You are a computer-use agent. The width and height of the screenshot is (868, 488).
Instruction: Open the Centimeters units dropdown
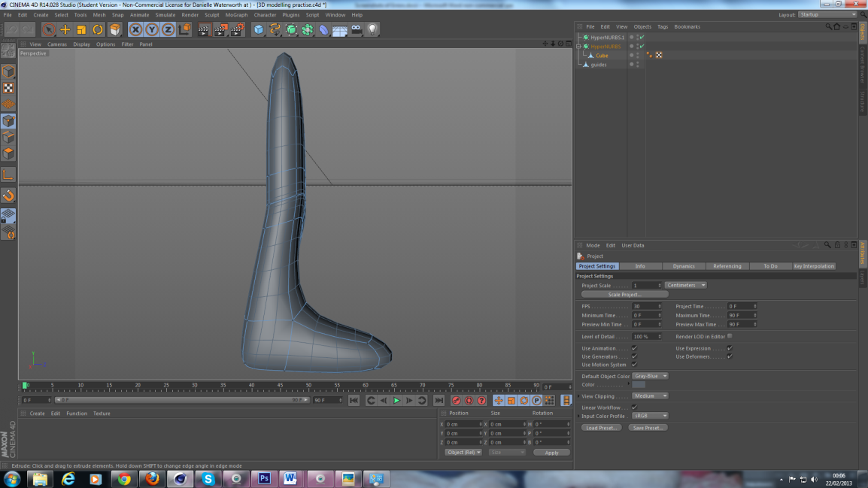(x=684, y=285)
